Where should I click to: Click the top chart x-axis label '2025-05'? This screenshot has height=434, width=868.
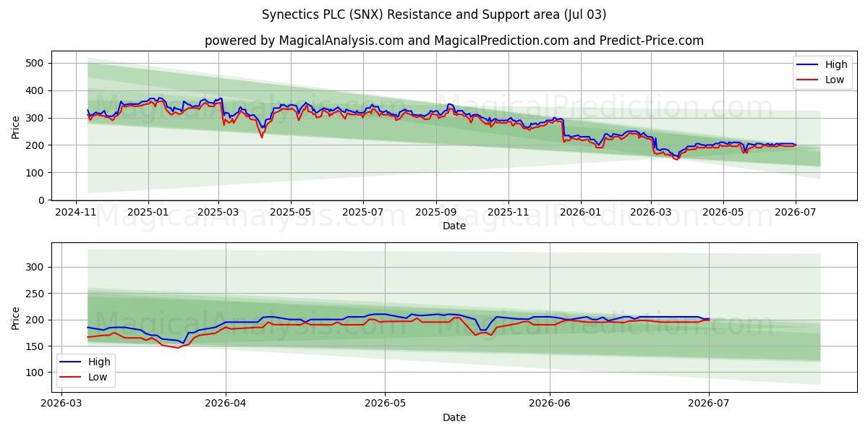coord(291,213)
